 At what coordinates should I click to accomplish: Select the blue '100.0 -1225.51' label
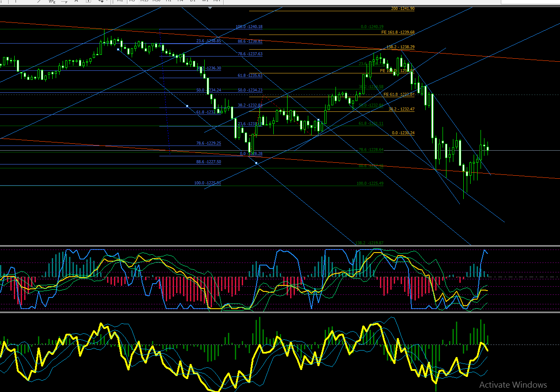[x=208, y=183]
